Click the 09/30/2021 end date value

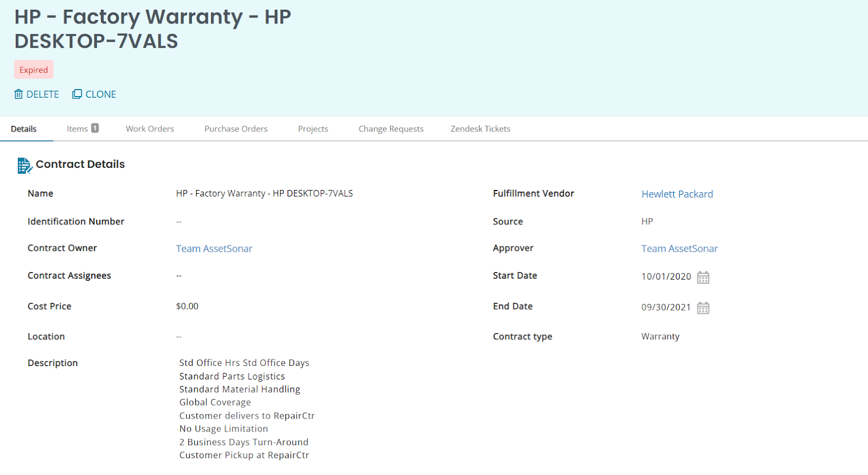(x=666, y=307)
